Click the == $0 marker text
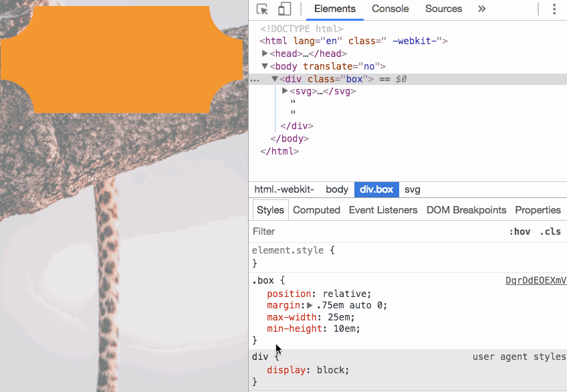 [392, 79]
